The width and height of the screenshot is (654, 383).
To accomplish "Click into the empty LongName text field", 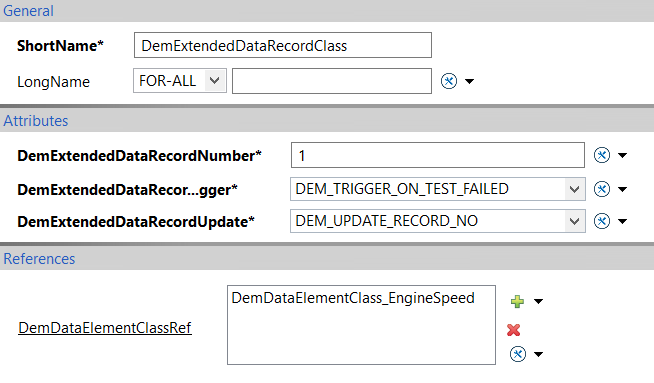I will [x=332, y=81].
